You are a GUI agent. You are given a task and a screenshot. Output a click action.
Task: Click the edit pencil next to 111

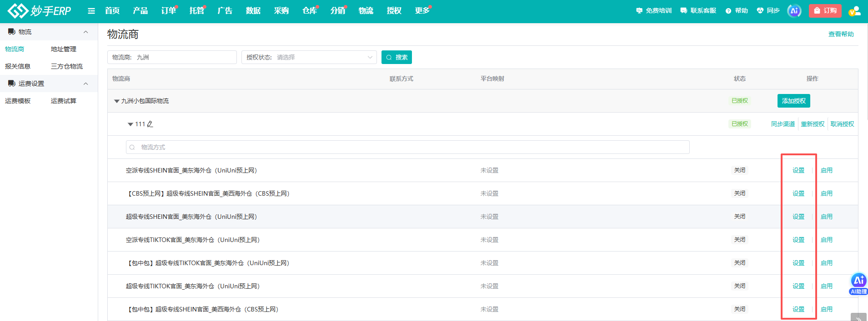point(150,124)
